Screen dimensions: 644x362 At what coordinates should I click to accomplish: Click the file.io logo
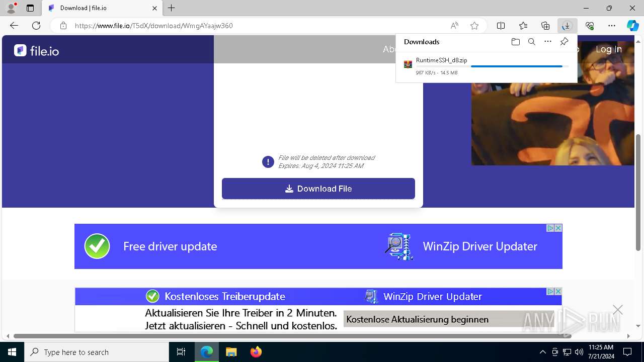36,50
